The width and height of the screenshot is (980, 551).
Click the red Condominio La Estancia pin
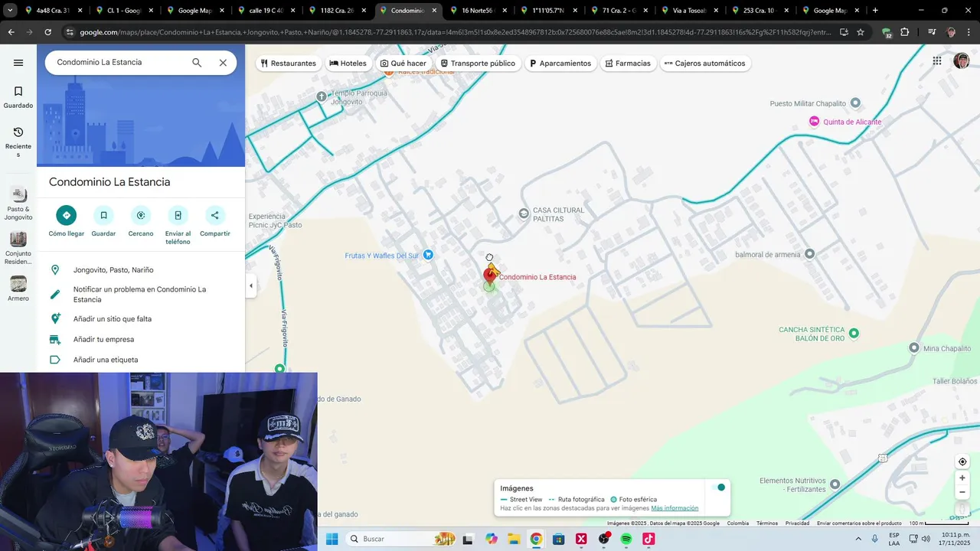(490, 274)
